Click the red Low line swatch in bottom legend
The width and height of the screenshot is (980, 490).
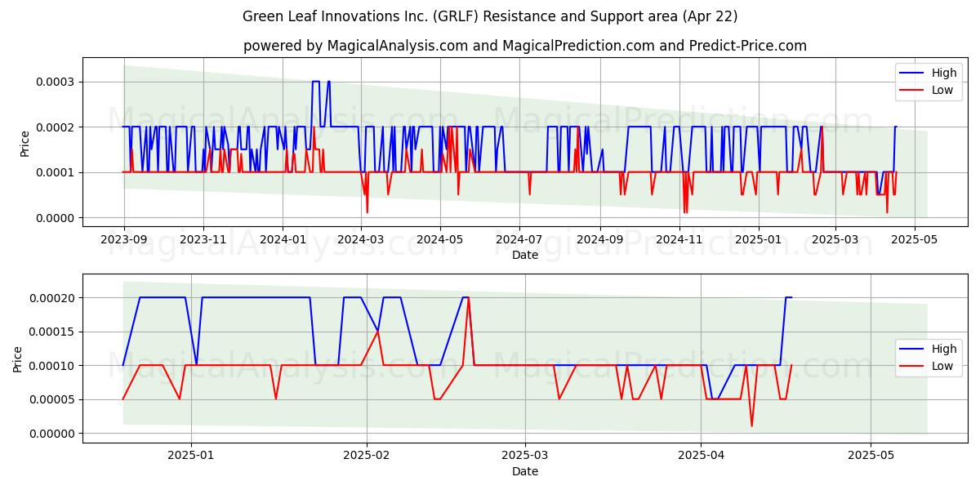(x=912, y=367)
